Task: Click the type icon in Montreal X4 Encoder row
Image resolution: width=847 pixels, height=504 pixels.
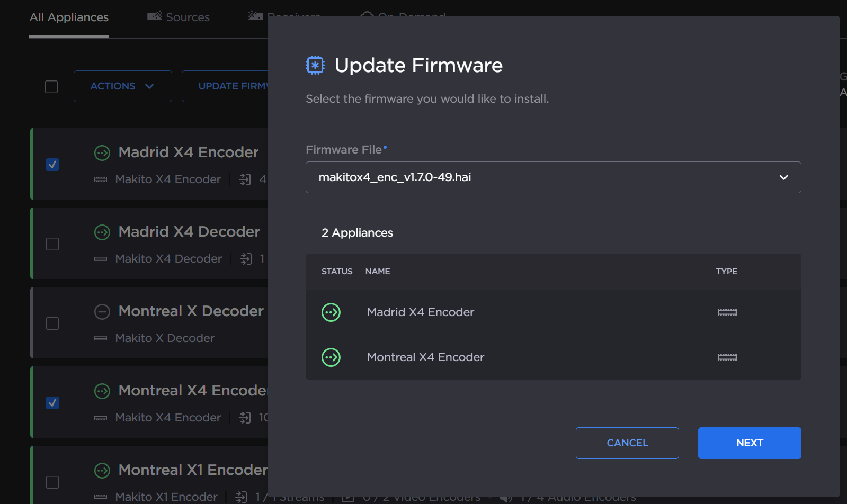Action: click(x=727, y=357)
